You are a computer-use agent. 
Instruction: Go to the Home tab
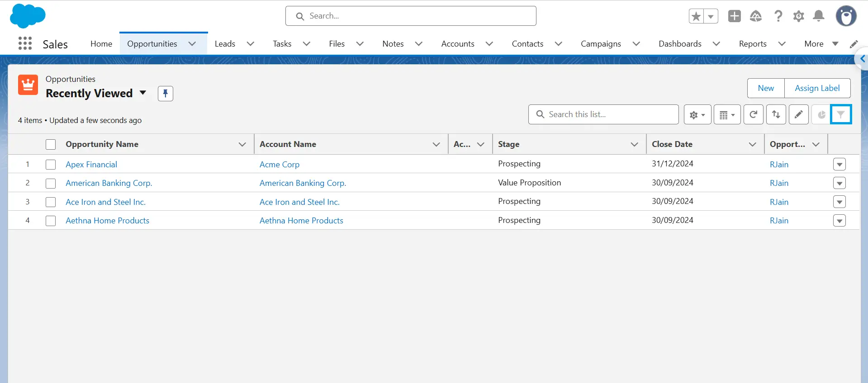pos(101,44)
